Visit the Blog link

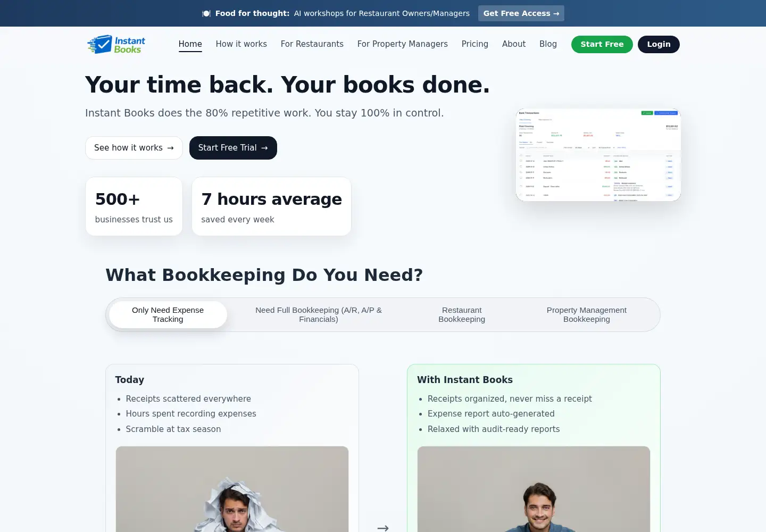(548, 44)
